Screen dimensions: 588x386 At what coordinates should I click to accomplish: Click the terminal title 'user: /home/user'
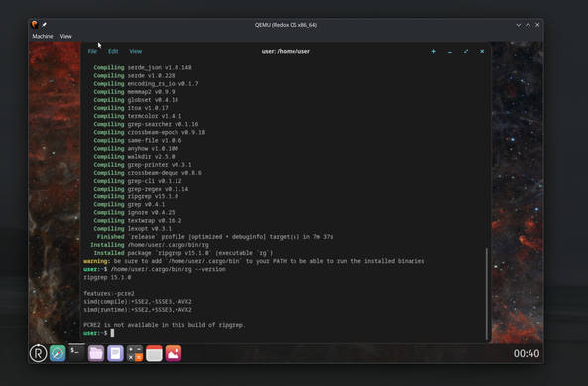click(x=286, y=51)
